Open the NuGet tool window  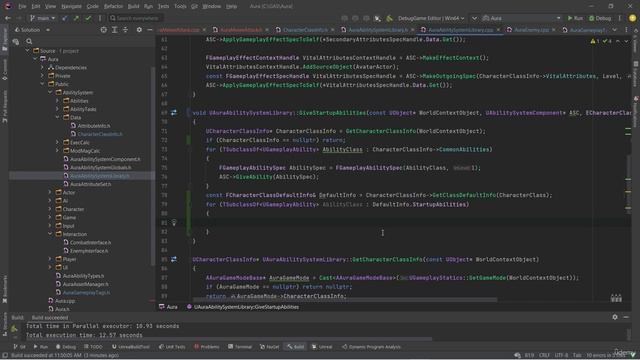269,347
